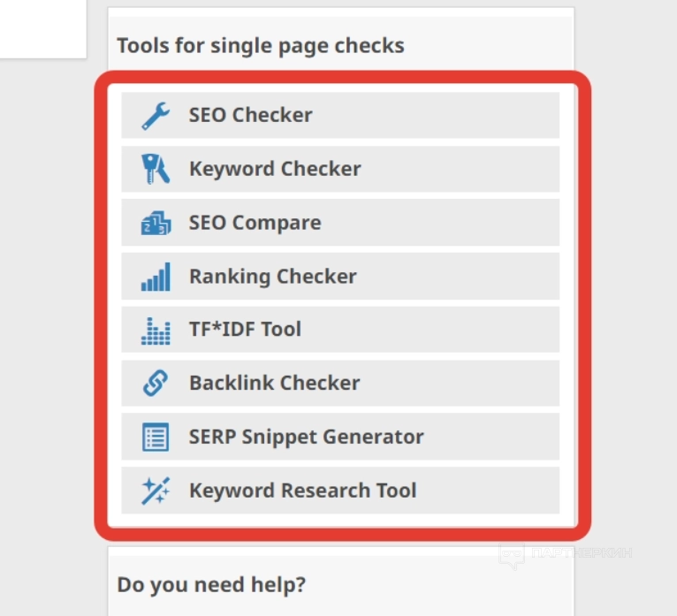This screenshot has height=616, width=677.
Task: Click the list icon for SERP Snippet Generator
Action: click(x=156, y=437)
